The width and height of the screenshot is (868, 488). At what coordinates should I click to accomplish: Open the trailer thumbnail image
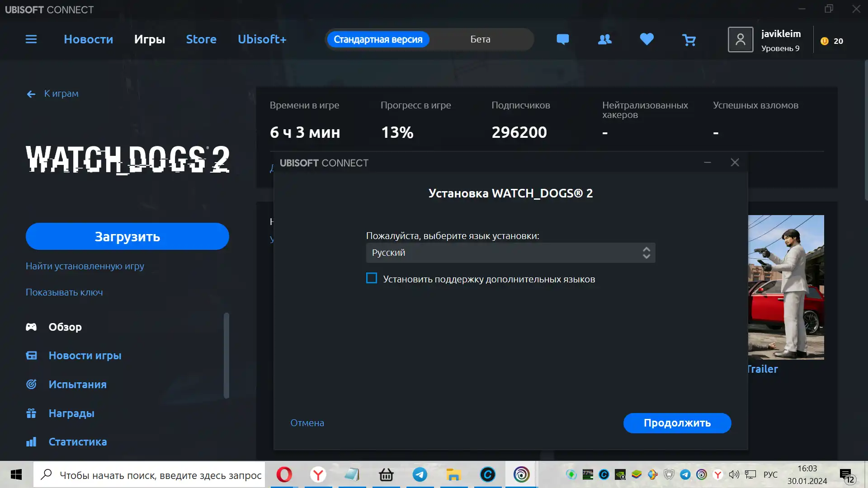pyautogui.click(x=786, y=287)
